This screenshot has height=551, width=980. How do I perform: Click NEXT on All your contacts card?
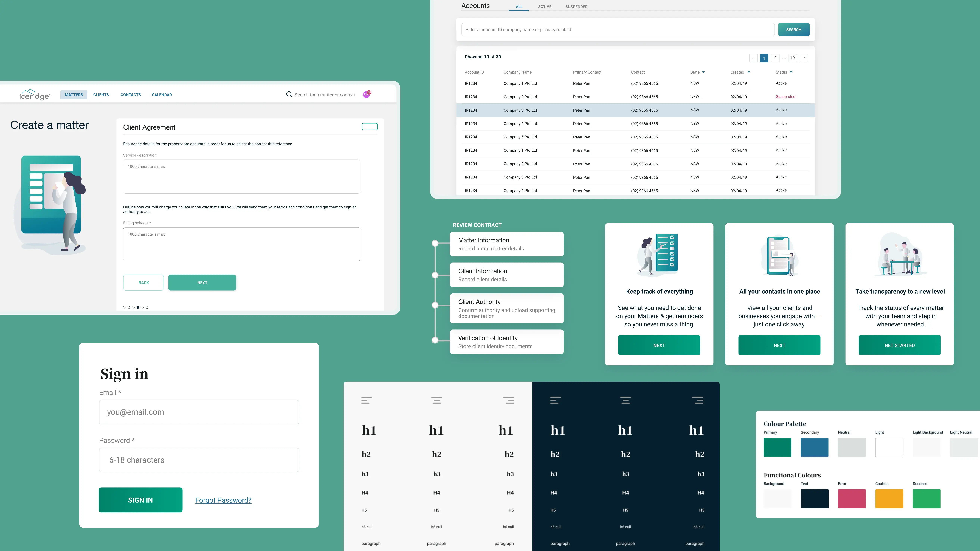coord(779,345)
